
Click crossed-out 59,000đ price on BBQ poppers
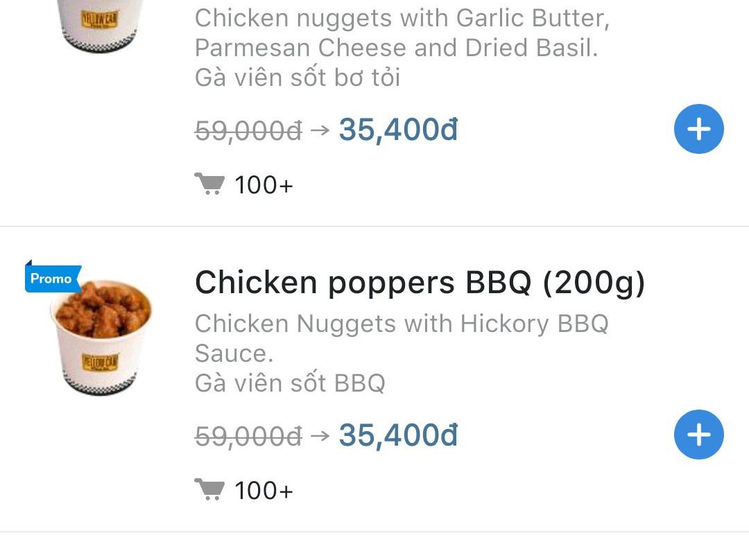point(248,437)
